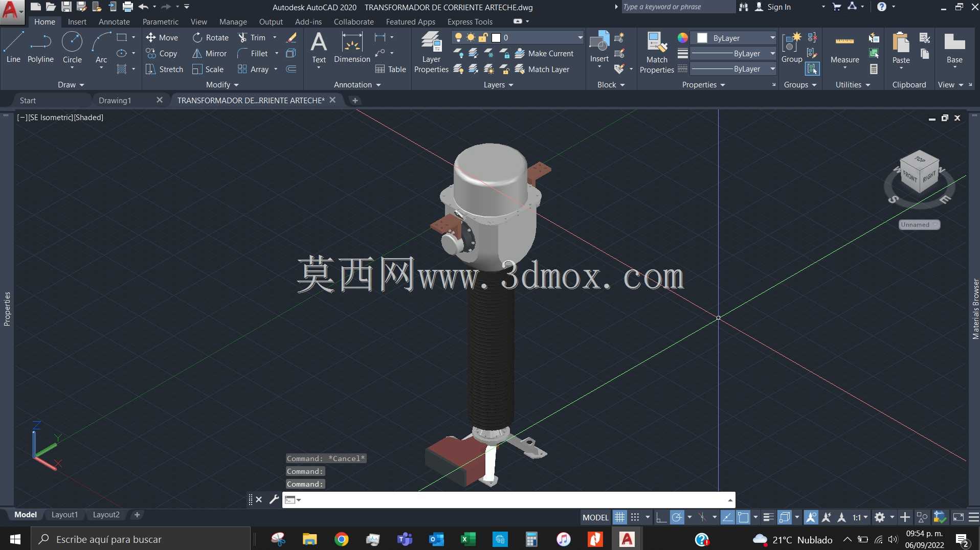Click the keyword search input field

click(678, 7)
